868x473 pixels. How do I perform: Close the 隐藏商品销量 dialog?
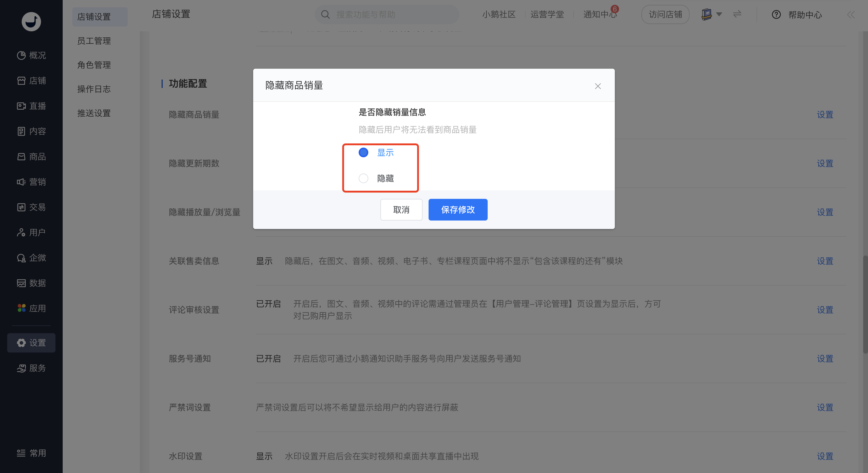click(598, 86)
